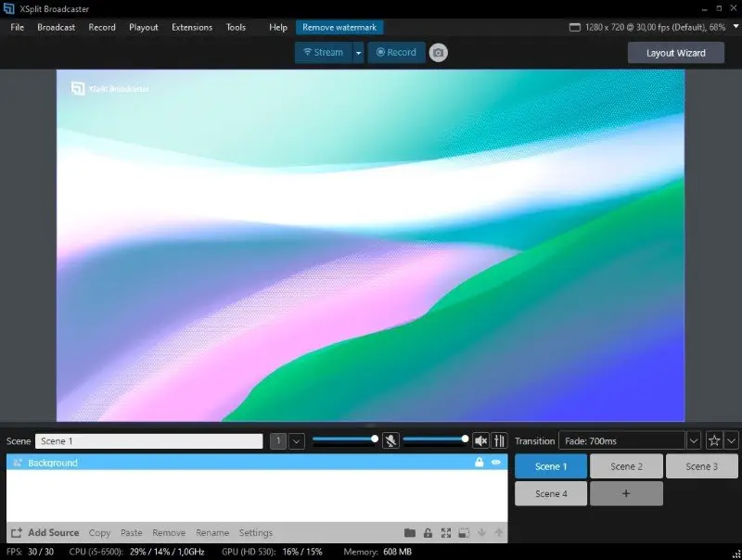Click the Scene 1 name field

[x=148, y=439]
